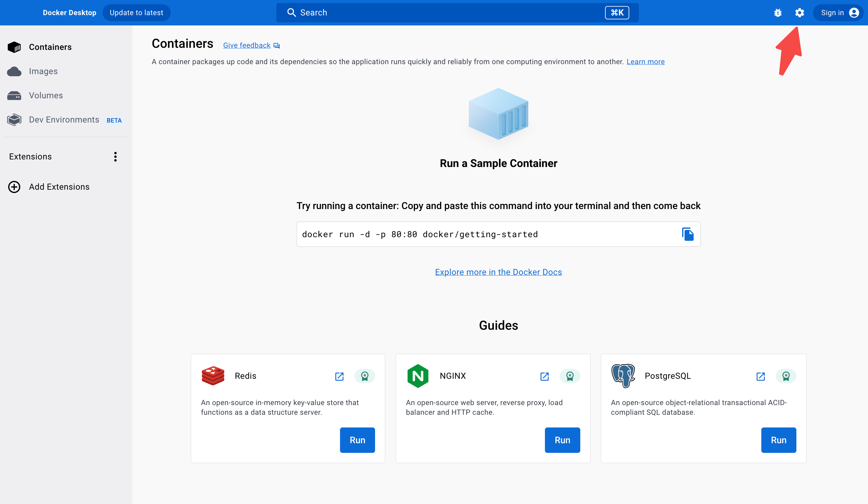Open the Docker Desktop search bar
Screen dimensions: 868x504
pos(455,12)
